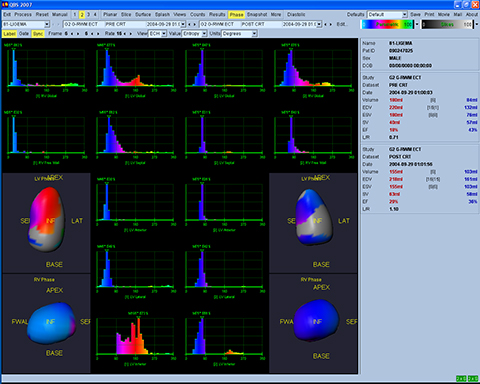Toggle the Label button

coord(9,34)
